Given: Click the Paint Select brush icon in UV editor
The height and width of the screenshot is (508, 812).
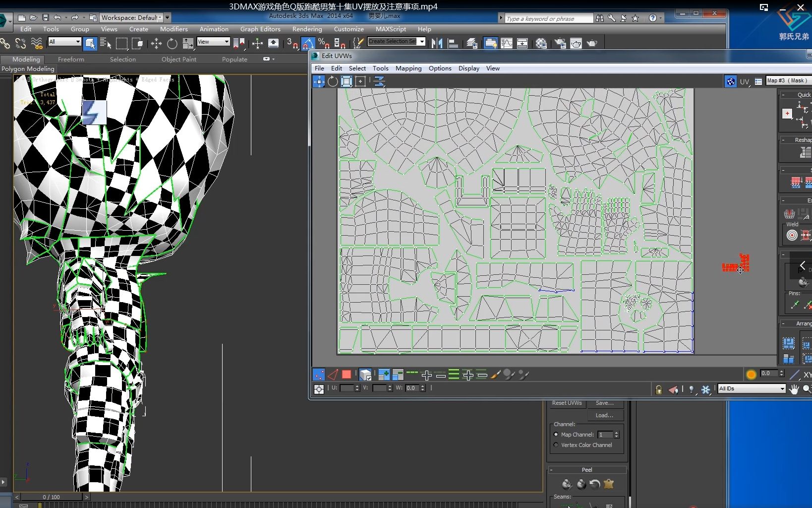Looking at the screenshot, I should coord(495,375).
